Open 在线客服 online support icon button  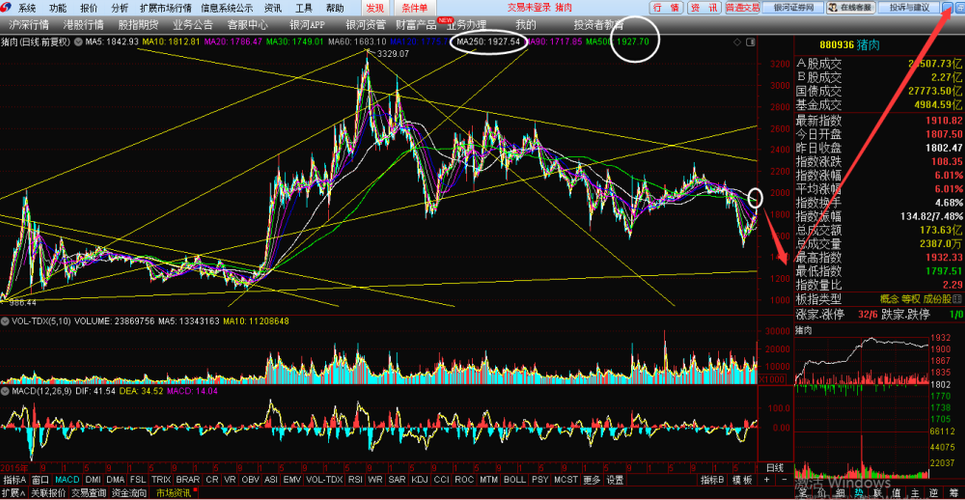tap(851, 7)
